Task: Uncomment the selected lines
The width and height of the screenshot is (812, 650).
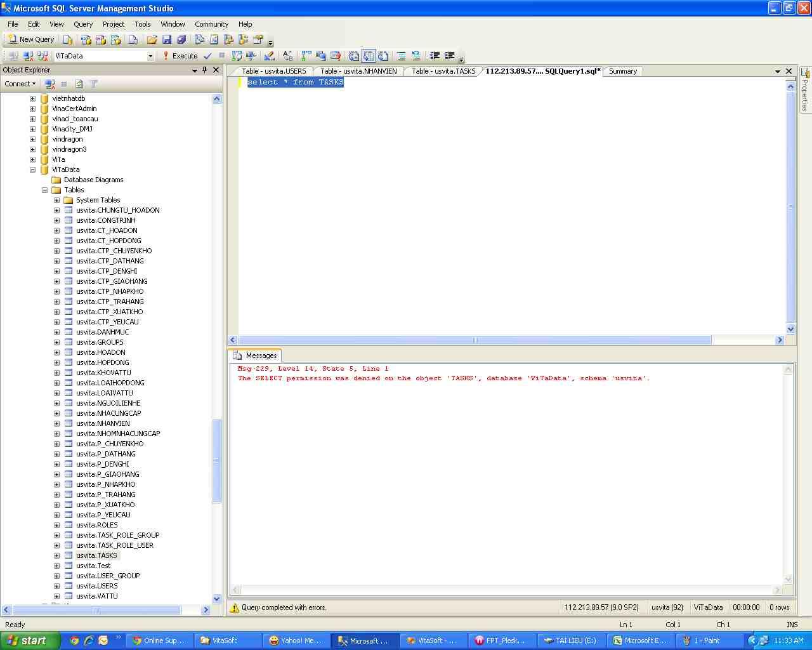Action: click(416, 56)
